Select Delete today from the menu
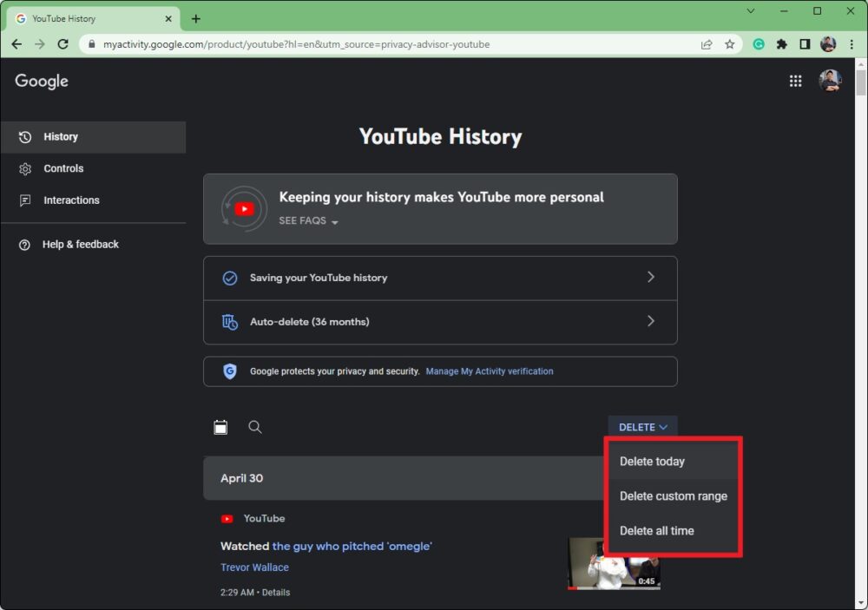The image size is (868, 610). [x=652, y=462]
